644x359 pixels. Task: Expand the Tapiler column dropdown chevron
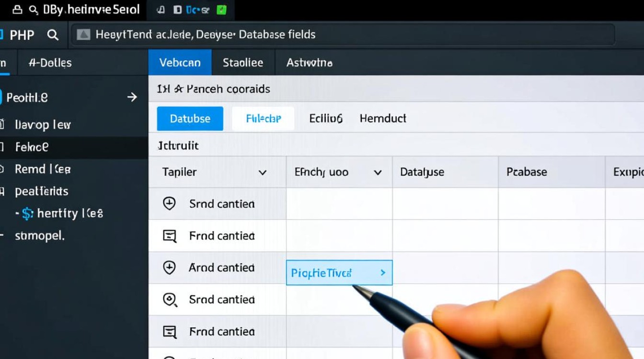point(263,172)
